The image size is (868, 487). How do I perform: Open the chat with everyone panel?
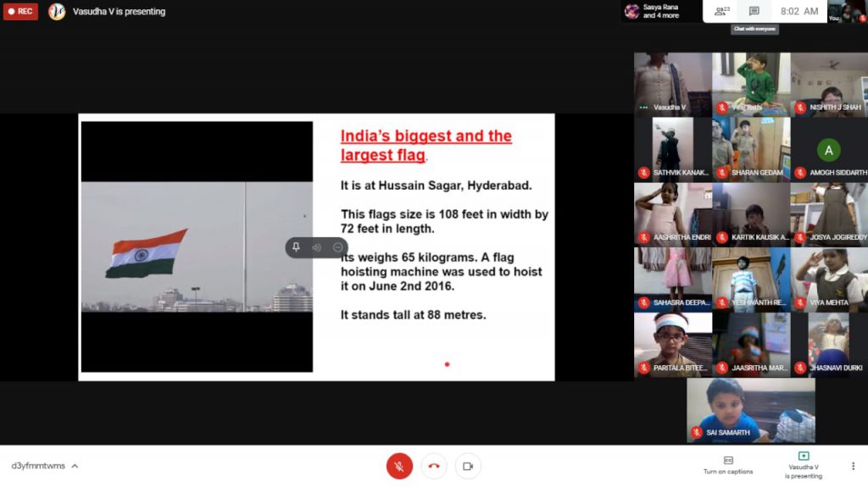(x=754, y=11)
